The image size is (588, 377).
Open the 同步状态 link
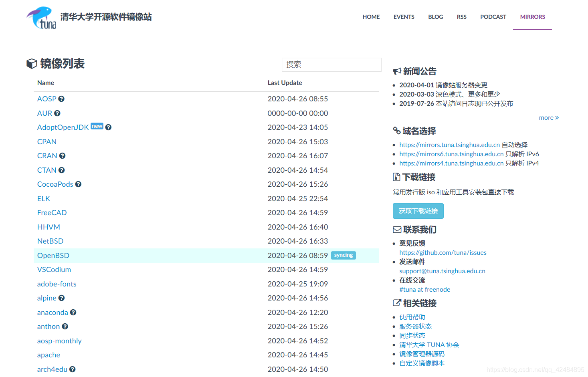click(412, 336)
